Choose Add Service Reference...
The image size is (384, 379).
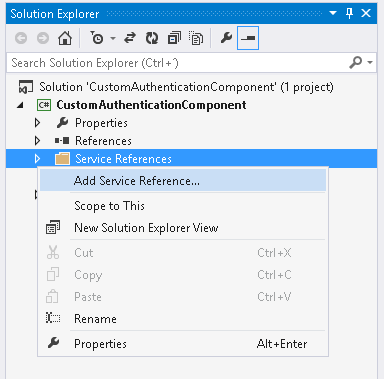tap(183, 181)
